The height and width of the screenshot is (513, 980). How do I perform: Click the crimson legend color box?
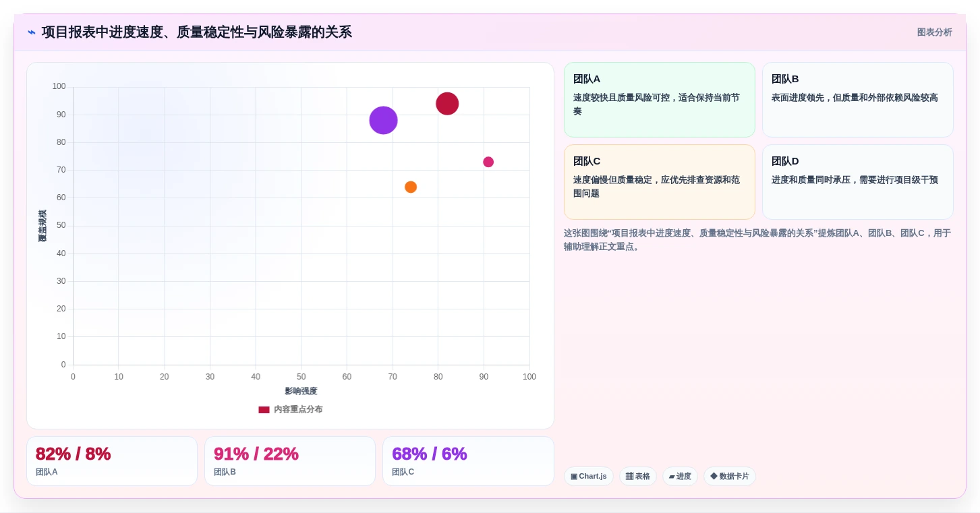[264, 409]
